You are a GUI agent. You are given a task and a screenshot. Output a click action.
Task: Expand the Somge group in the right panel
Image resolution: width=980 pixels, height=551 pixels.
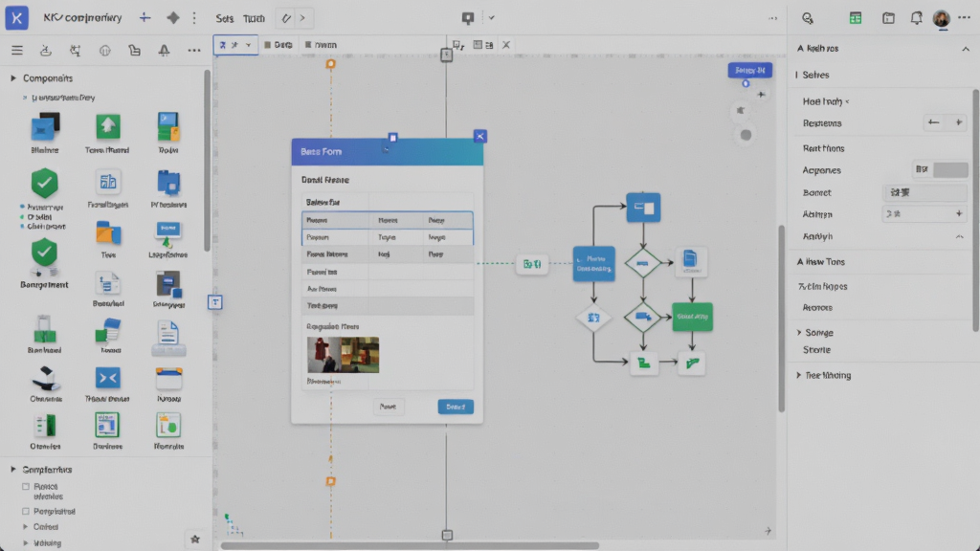tap(799, 332)
